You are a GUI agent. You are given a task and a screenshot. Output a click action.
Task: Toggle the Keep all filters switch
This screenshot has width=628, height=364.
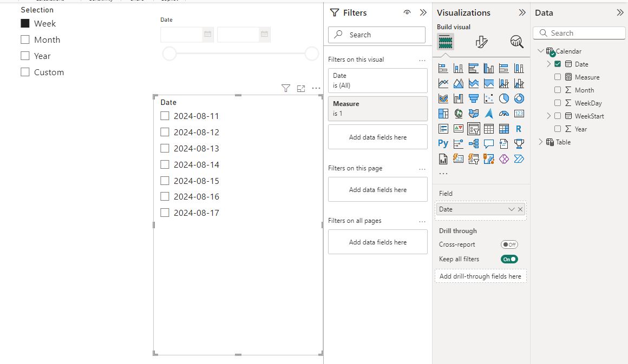[509, 259]
